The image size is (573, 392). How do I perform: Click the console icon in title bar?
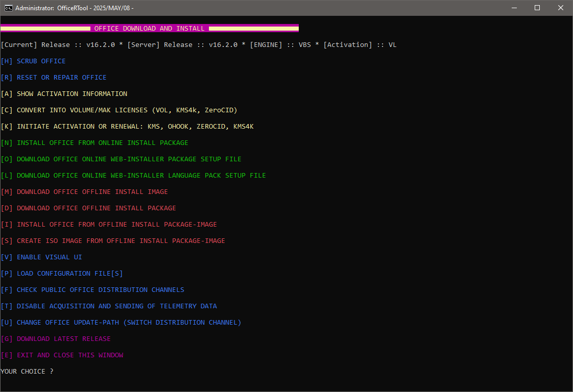8,8
